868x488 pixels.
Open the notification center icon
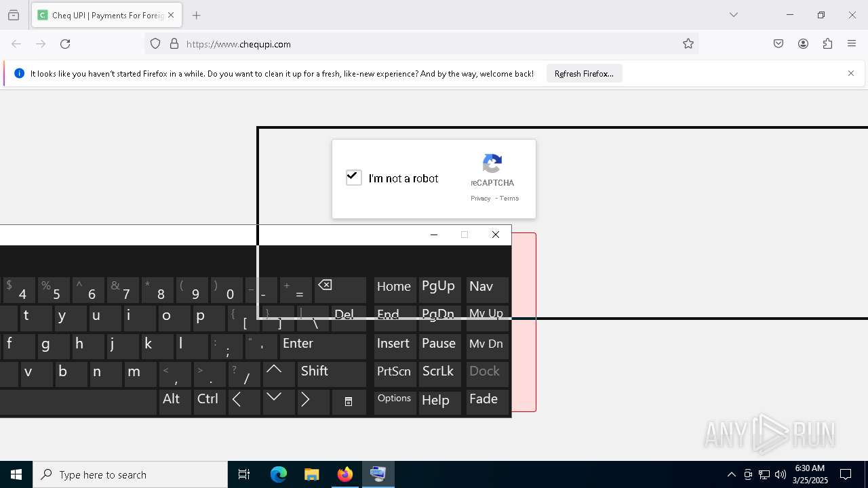pyautogui.click(x=846, y=474)
